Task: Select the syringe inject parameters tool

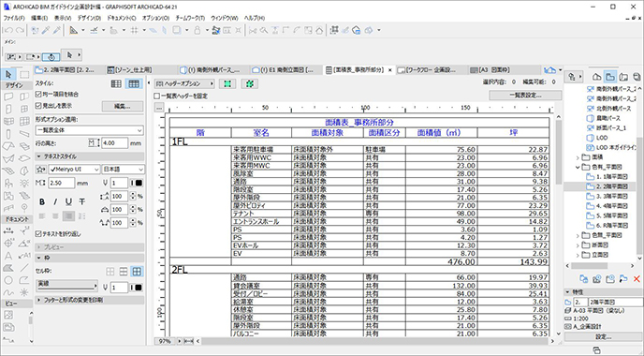Action: point(57,30)
